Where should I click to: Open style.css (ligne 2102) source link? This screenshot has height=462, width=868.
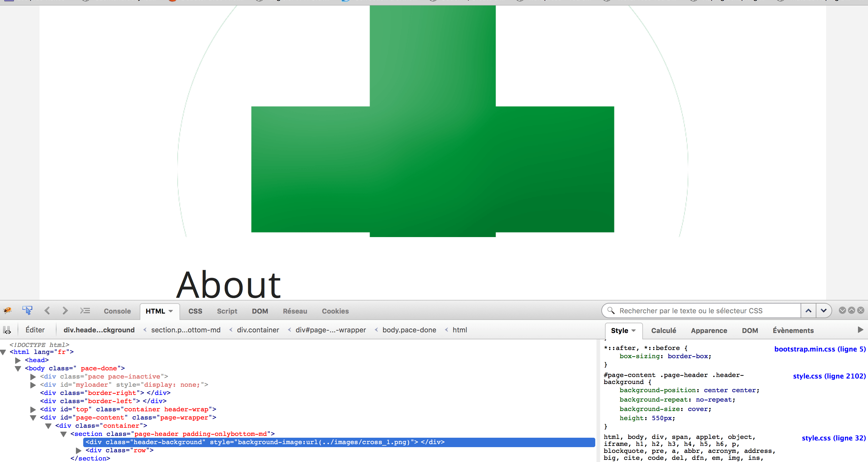tap(829, 376)
